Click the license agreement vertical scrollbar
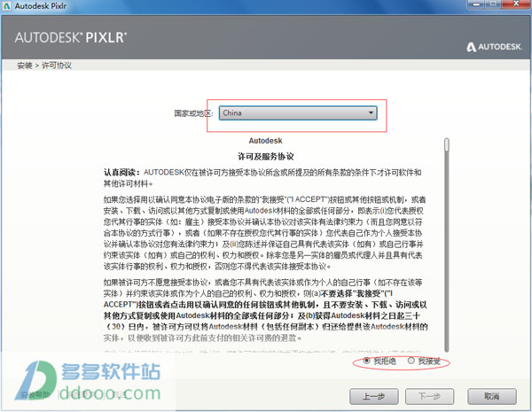 (x=447, y=245)
